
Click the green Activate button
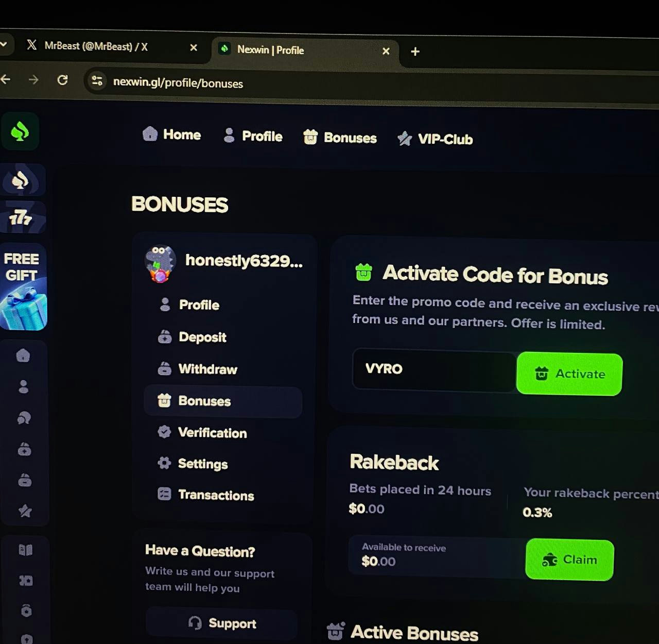[569, 374]
